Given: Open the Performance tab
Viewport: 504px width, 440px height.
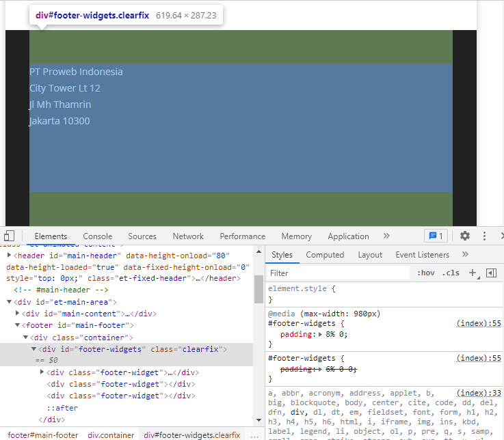Looking at the screenshot, I should [x=243, y=236].
